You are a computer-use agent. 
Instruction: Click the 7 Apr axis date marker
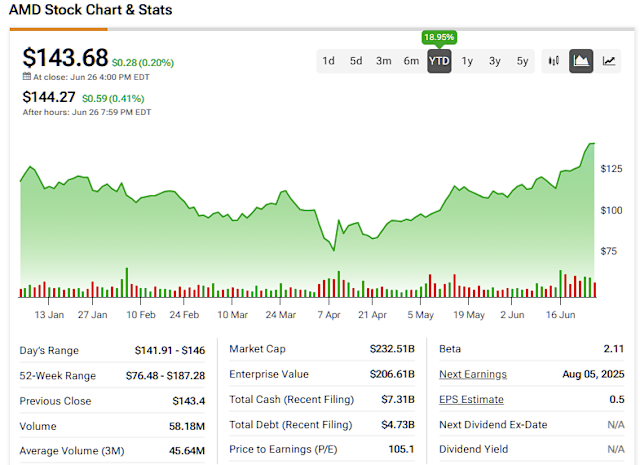click(329, 315)
